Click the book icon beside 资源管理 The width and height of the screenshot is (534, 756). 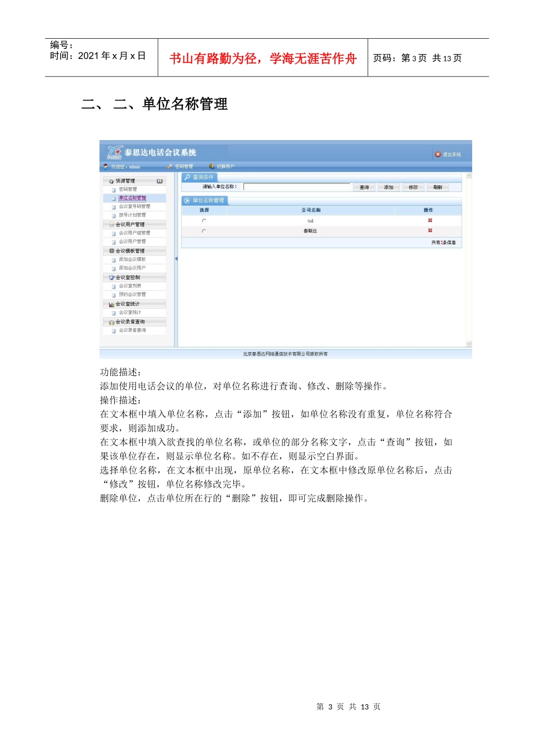[x=160, y=181]
